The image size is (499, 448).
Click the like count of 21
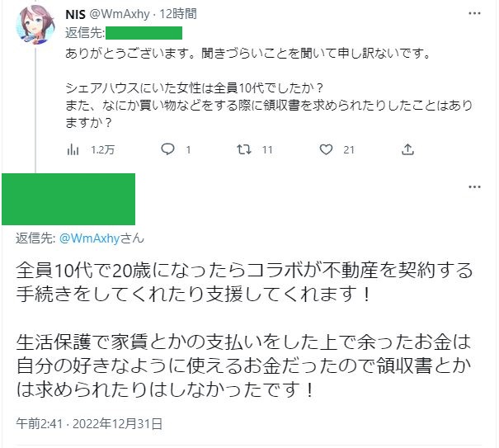349,149
